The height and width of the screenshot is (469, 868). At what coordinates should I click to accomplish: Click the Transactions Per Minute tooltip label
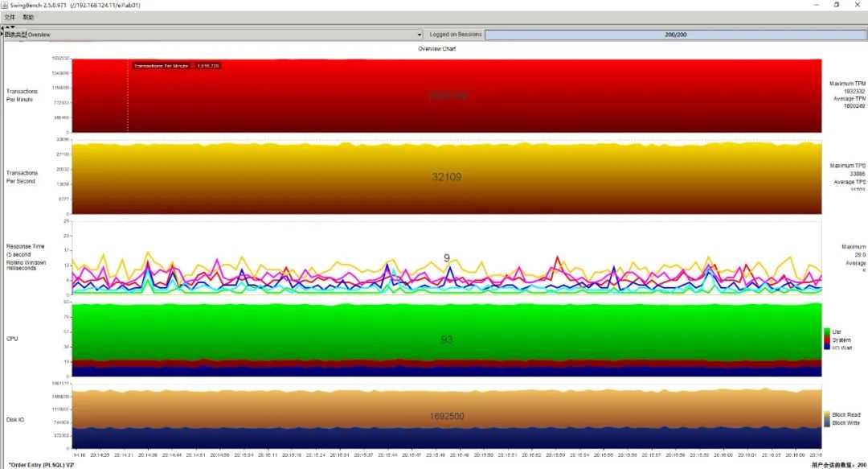(x=175, y=66)
